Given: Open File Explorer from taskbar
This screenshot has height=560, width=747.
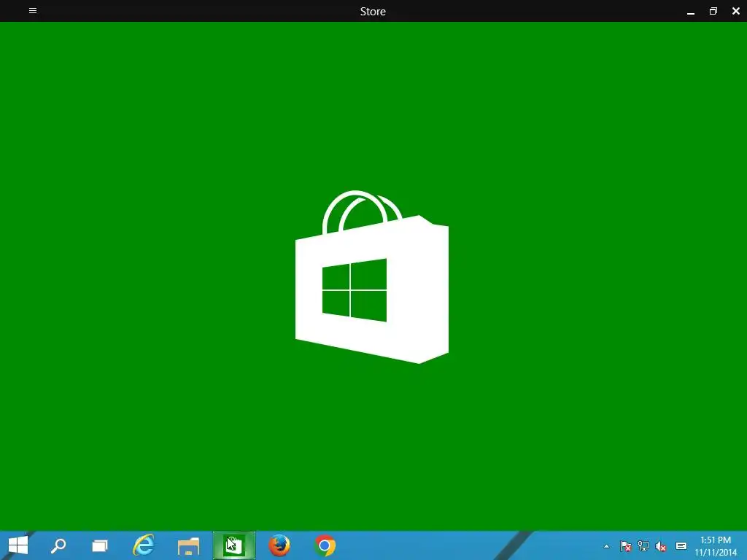Looking at the screenshot, I should click(x=188, y=546).
